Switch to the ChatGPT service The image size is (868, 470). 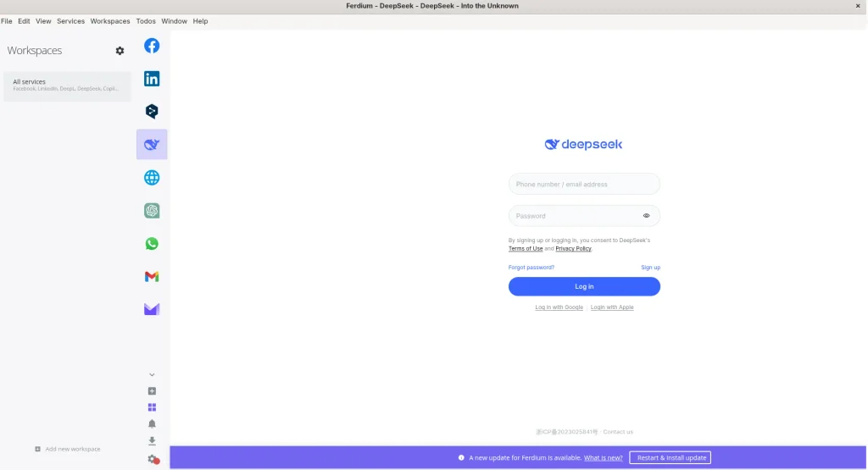click(152, 211)
